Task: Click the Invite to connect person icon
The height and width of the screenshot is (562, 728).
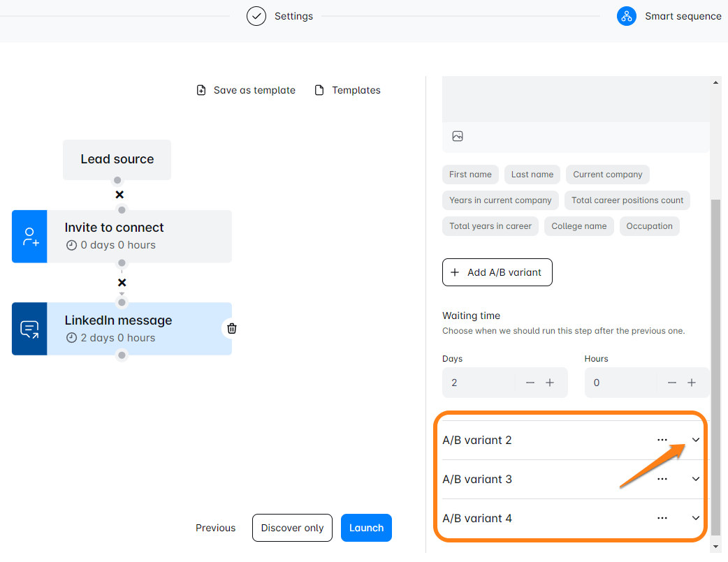Action: point(29,237)
